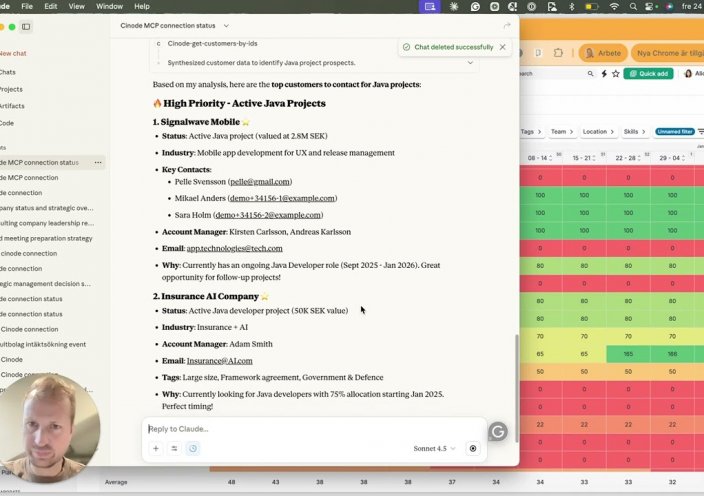Open the Edit menu
Screen dimensions: 704x496
(51, 6)
